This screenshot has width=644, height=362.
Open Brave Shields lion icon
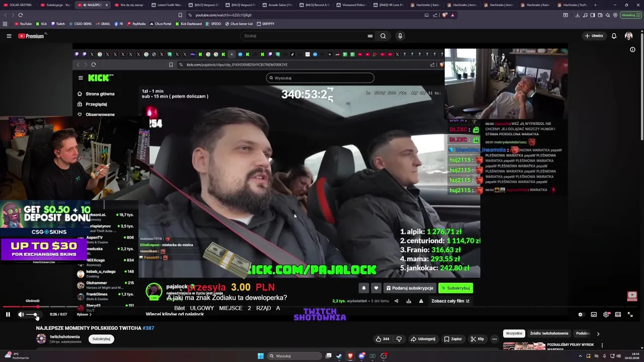[x=445, y=15]
